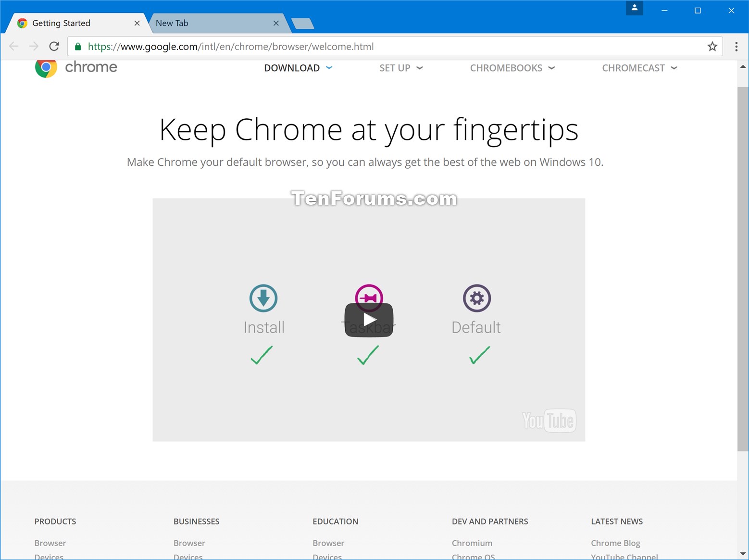The height and width of the screenshot is (560, 749).
Task: Open a new tab with the tab-strip button
Action: click(x=302, y=24)
